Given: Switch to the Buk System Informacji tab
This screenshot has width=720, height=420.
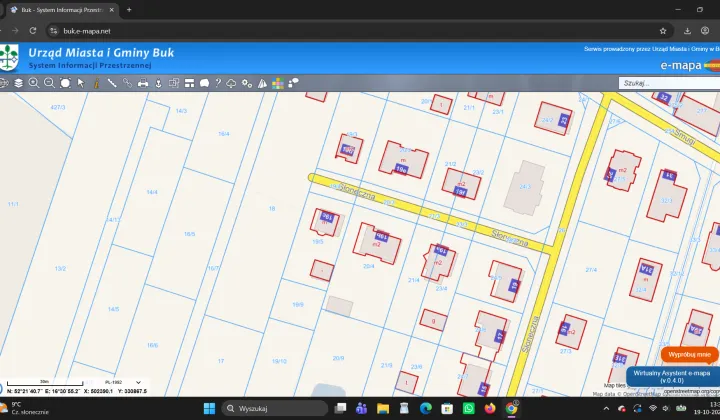Looking at the screenshot, I should (62, 10).
